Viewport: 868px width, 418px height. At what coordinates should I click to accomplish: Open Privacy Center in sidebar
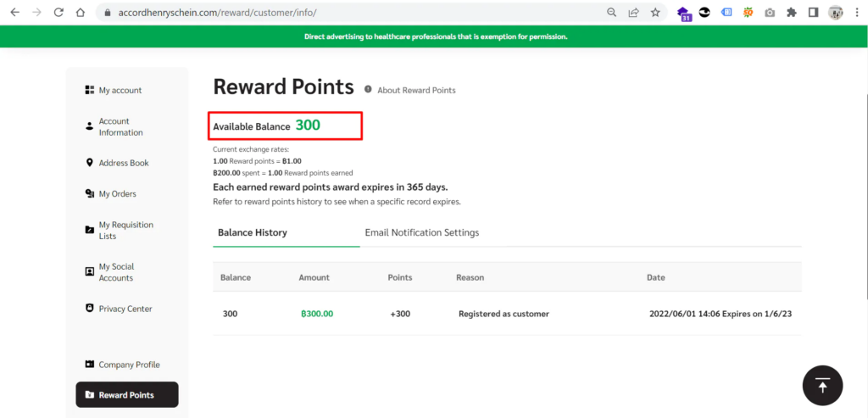tap(125, 309)
